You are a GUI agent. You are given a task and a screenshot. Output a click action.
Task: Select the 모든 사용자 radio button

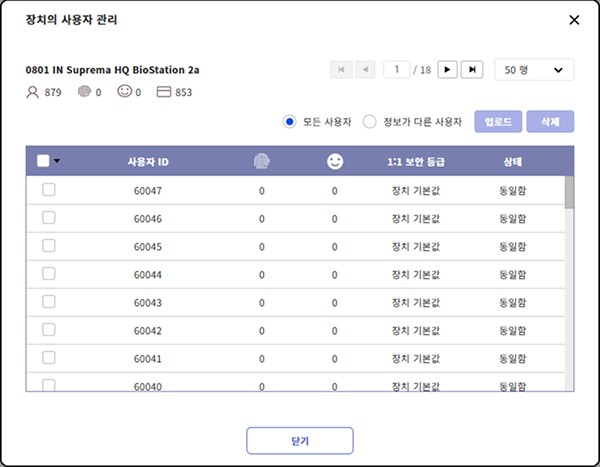tap(290, 121)
